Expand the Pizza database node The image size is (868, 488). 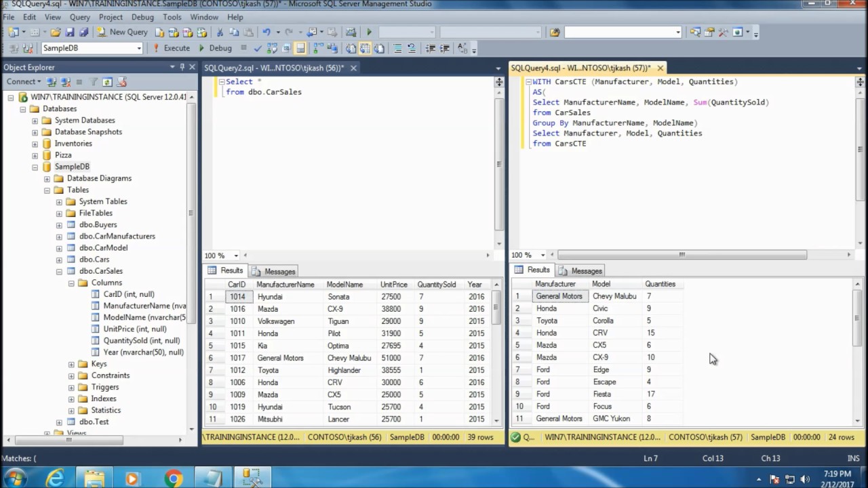click(x=35, y=155)
